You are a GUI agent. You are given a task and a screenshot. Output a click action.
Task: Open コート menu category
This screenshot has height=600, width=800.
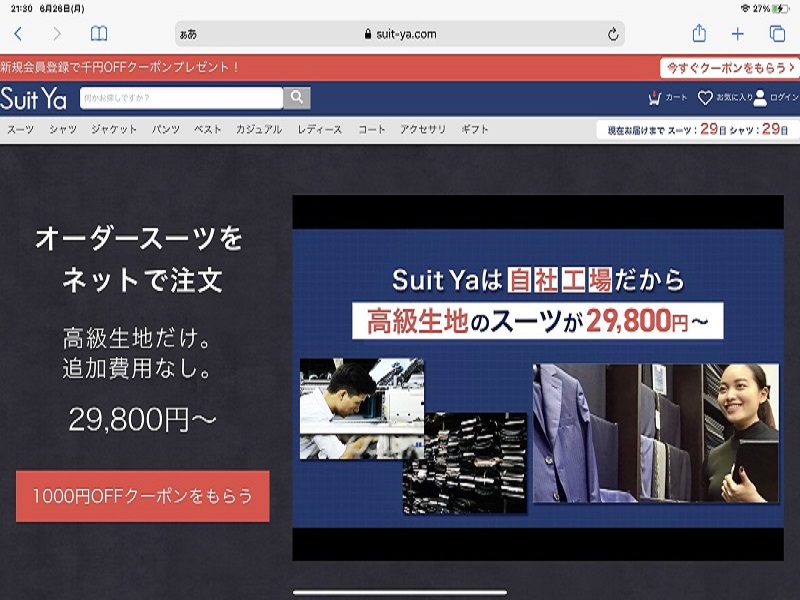click(x=371, y=130)
